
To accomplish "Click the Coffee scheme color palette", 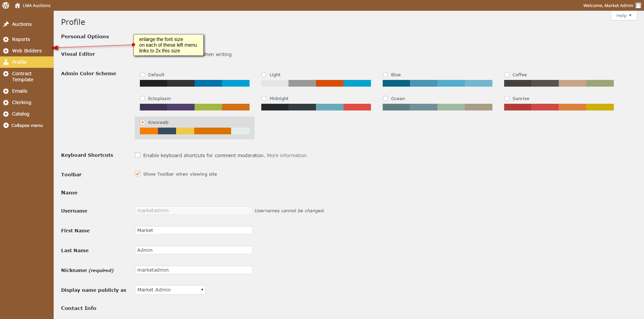I will pyautogui.click(x=559, y=83).
